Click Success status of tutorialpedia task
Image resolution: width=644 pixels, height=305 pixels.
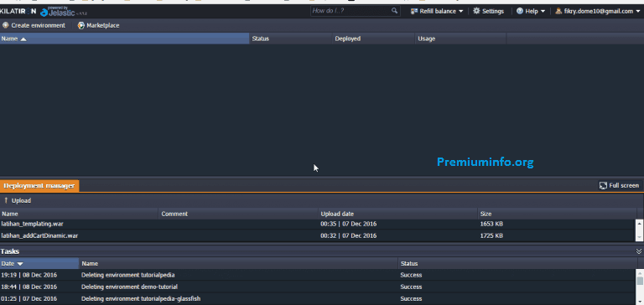click(411, 275)
